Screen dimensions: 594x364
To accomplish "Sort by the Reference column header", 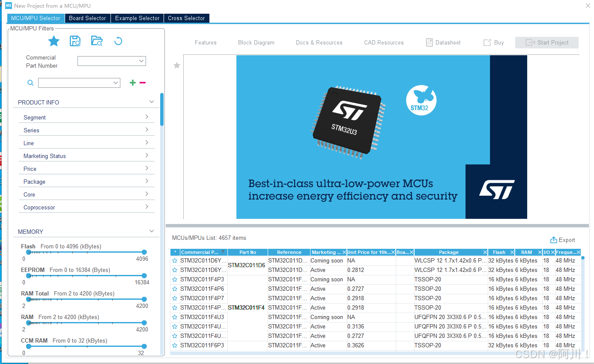I will 289,252.
